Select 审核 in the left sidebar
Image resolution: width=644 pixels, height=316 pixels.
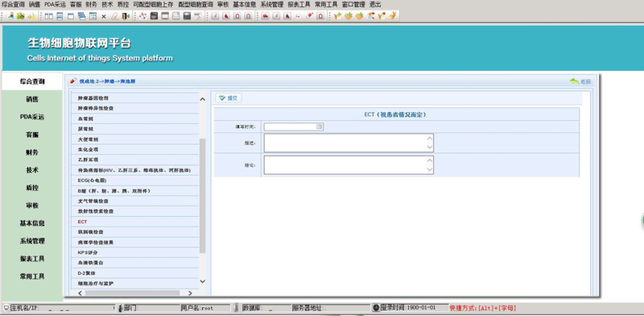32,206
